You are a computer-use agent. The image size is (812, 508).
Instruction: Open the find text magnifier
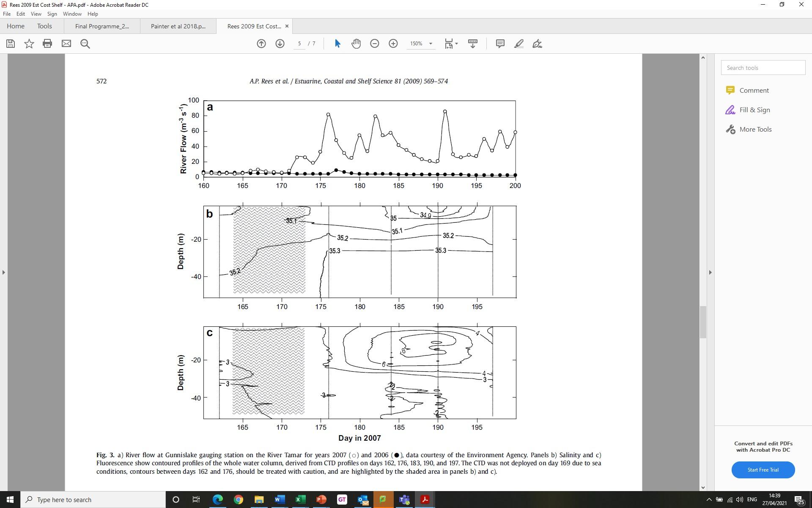(x=85, y=44)
